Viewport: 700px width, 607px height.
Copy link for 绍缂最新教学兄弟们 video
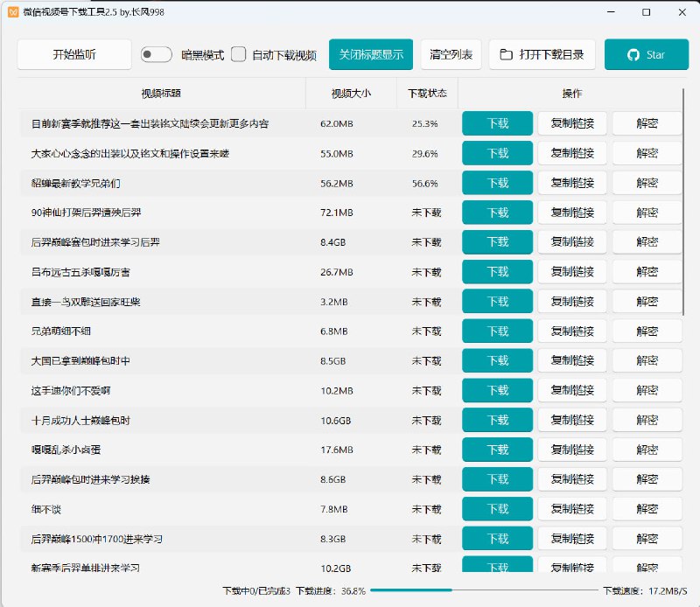[571, 183]
